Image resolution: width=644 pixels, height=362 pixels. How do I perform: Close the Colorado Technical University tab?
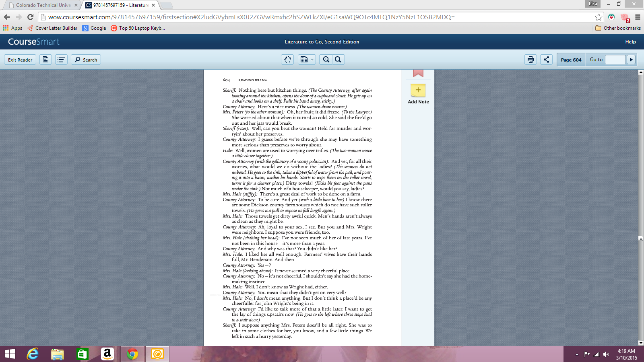[76, 5]
